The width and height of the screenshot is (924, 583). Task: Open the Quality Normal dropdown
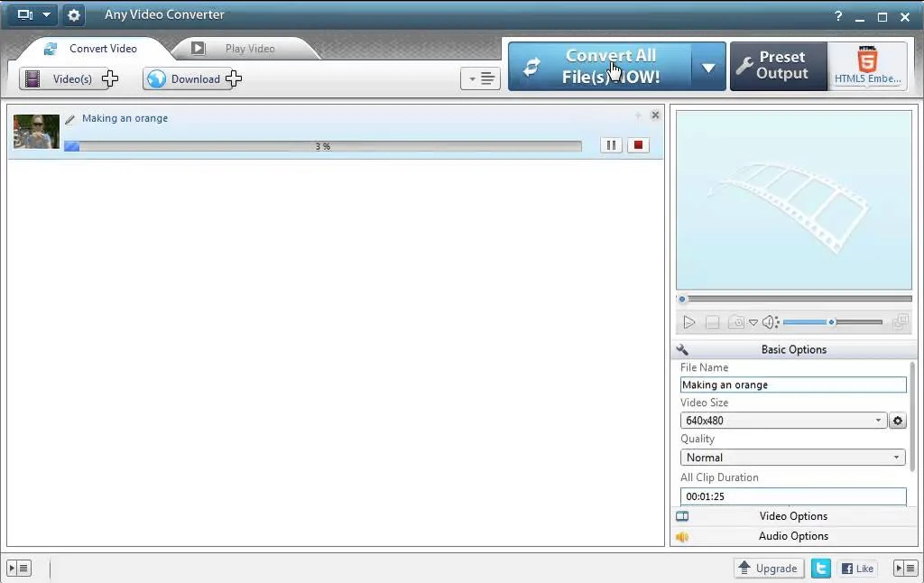pos(793,458)
